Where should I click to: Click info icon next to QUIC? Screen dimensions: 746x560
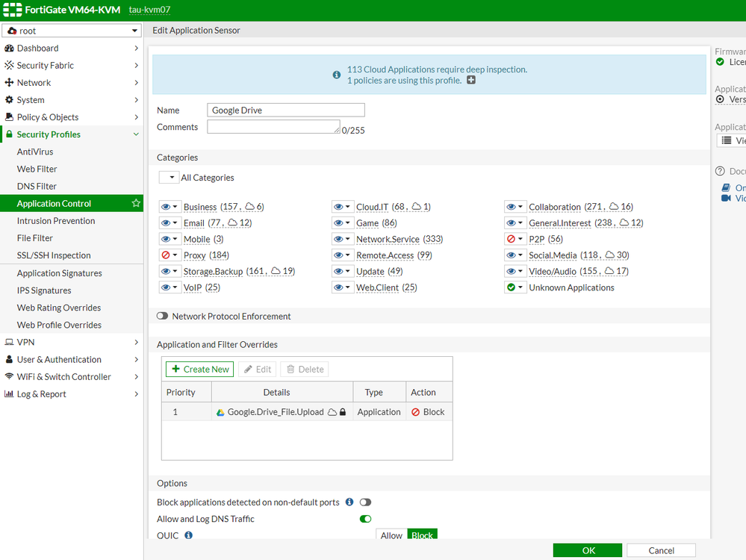click(188, 535)
